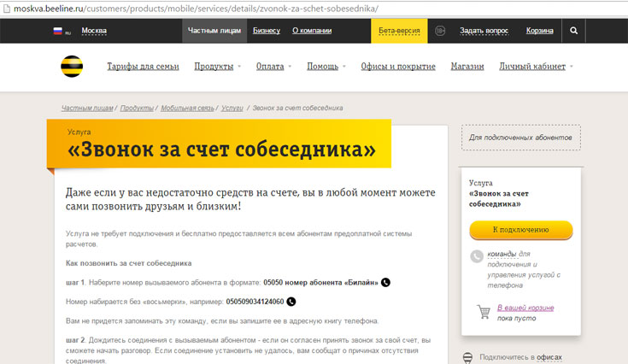Click the 18+ age badge icon
The width and height of the screenshot is (628, 364).
coord(440,31)
